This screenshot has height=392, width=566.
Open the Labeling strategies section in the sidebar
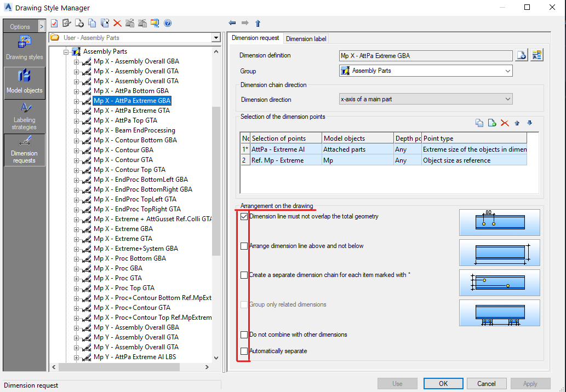pyautogui.click(x=24, y=116)
